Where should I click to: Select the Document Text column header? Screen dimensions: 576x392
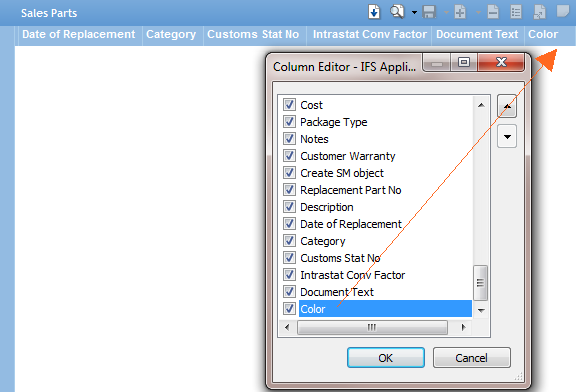[477, 35]
